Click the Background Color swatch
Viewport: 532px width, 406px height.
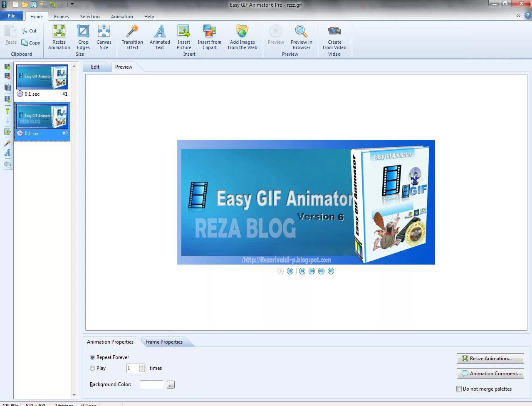click(x=152, y=385)
